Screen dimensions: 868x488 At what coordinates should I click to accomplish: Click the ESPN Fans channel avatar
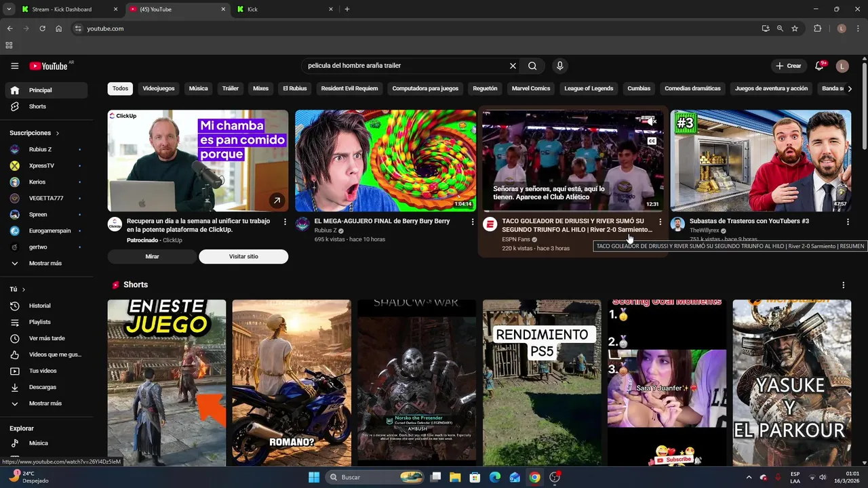490,224
